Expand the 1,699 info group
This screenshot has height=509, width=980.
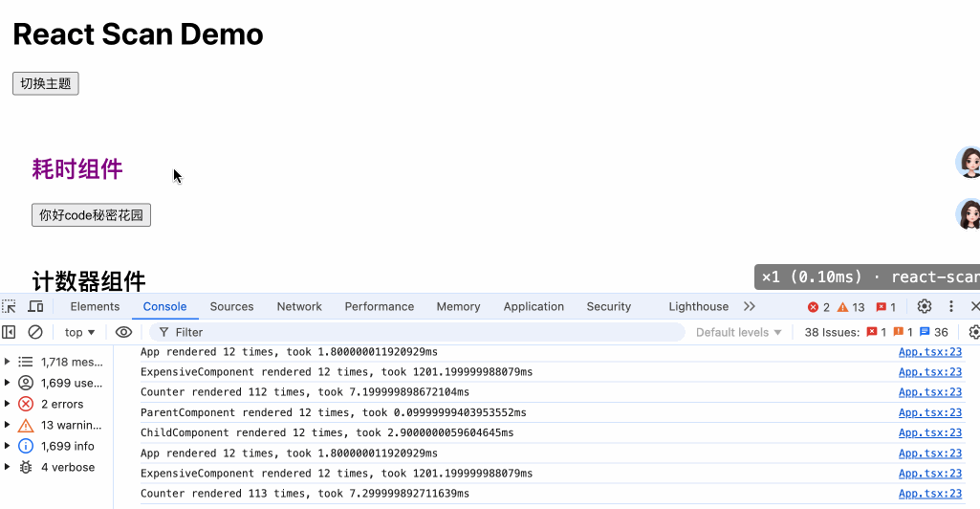click(x=7, y=446)
